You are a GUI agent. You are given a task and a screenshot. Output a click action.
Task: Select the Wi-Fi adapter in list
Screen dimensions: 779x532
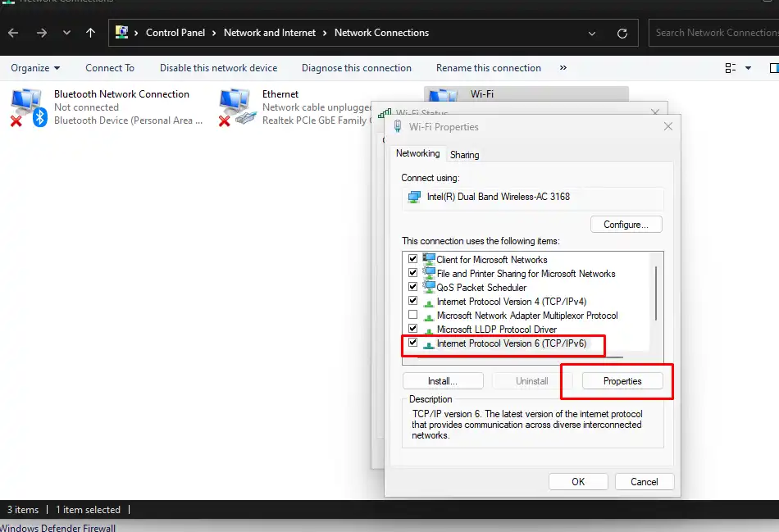[526, 94]
